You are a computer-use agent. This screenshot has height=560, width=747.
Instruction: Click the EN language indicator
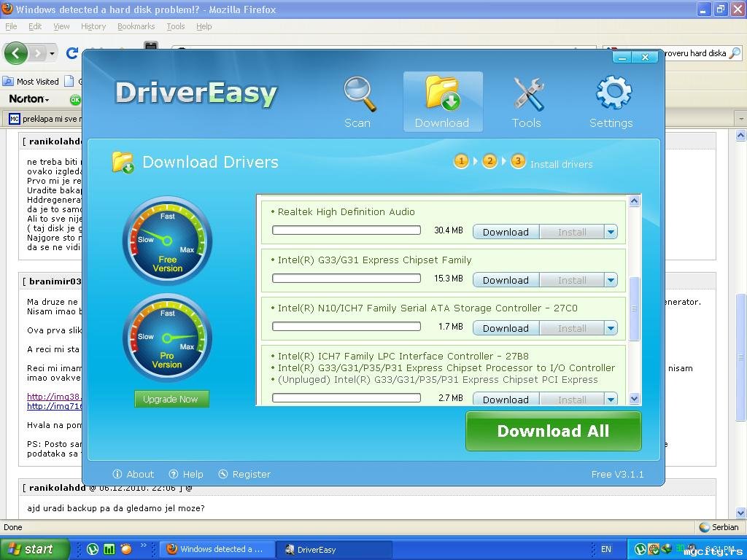(x=606, y=549)
